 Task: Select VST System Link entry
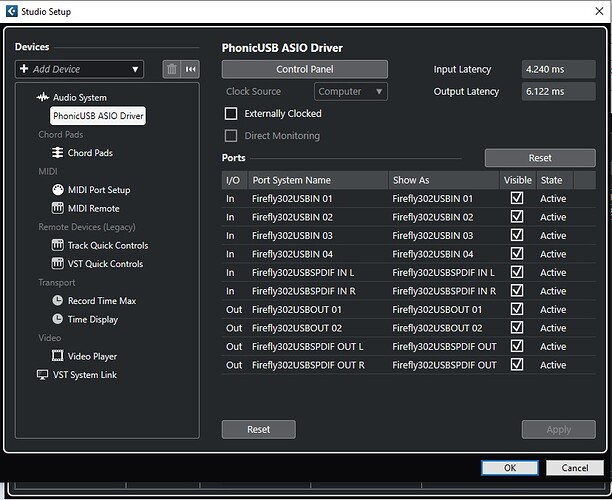85,375
